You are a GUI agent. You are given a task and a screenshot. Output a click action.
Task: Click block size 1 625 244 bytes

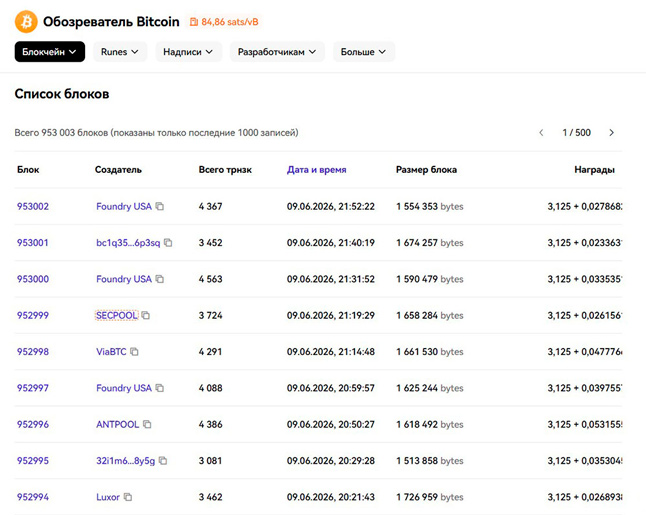pyautogui.click(x=430, y=388)
